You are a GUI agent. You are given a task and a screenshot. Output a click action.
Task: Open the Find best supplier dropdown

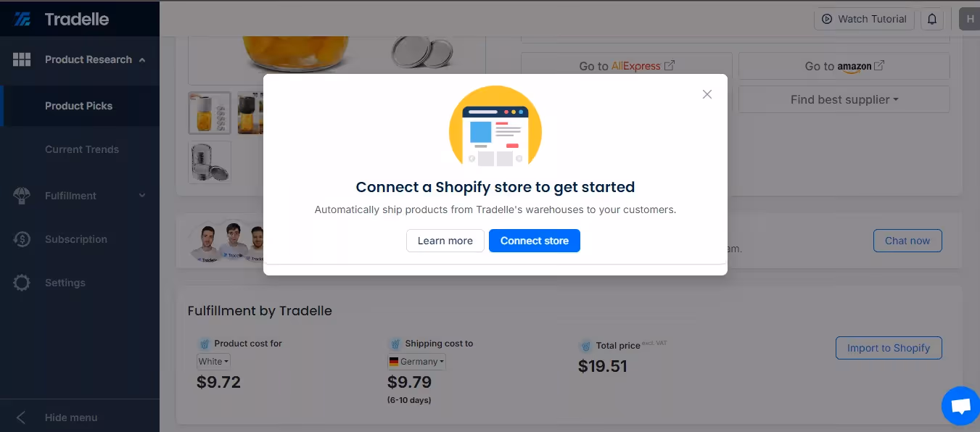[844, 99]
